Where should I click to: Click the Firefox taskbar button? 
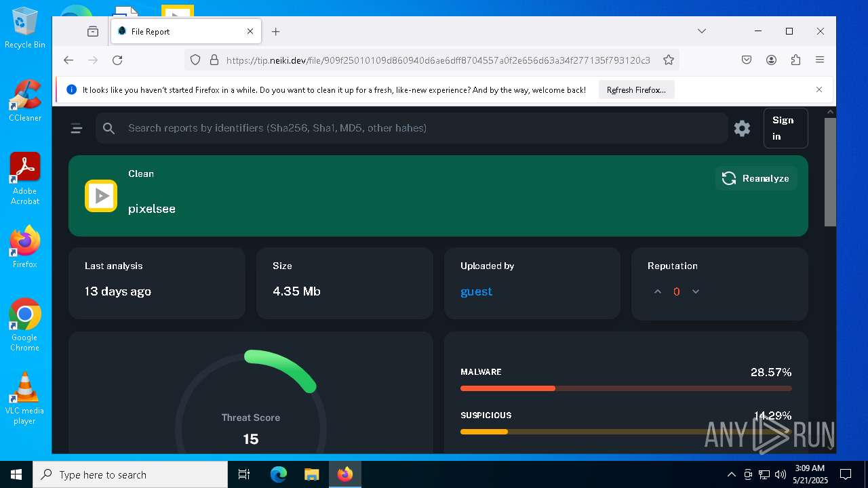(344, 474)
